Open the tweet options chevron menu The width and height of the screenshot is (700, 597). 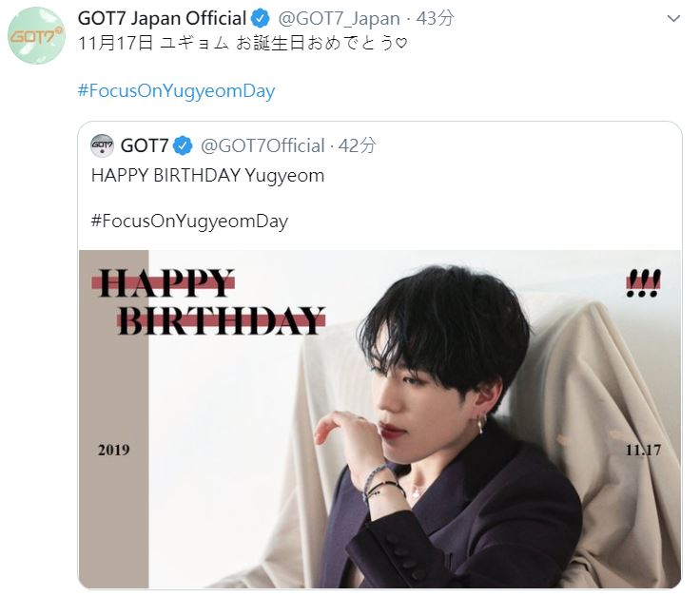[673, 19]
